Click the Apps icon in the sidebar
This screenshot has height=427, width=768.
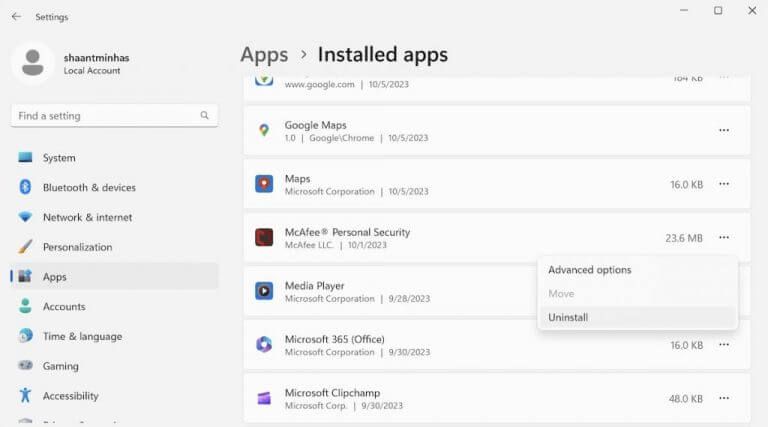[x=25, y=277]
